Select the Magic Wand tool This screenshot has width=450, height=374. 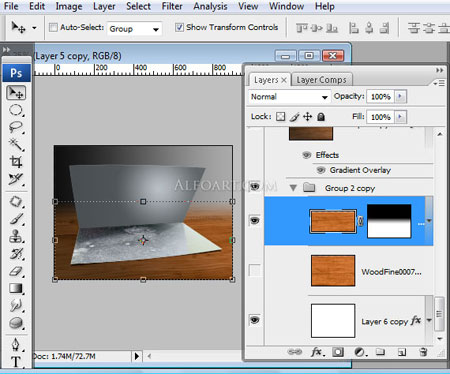point(16,145)
